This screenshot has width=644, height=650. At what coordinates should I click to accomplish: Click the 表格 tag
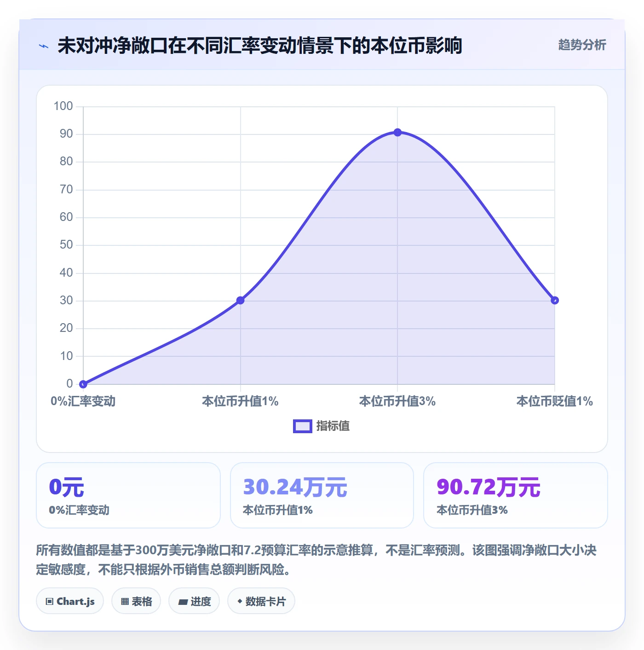(136, 601)
